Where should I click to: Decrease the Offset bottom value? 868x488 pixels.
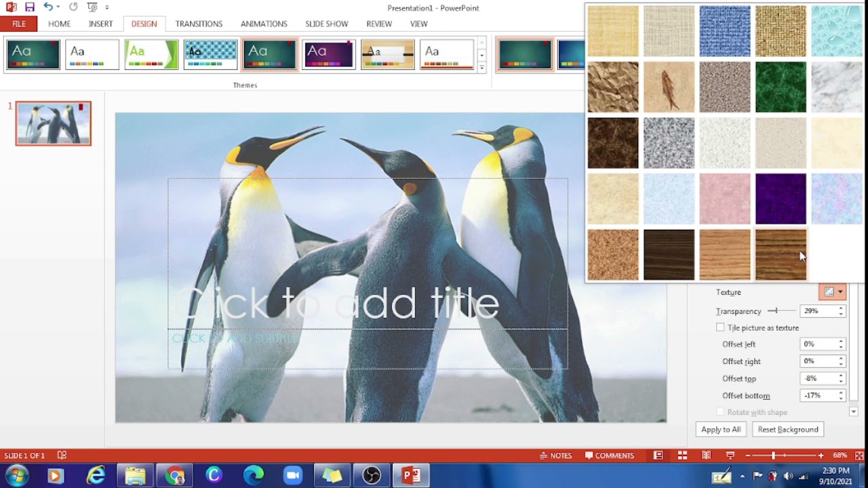coord(841,399)
